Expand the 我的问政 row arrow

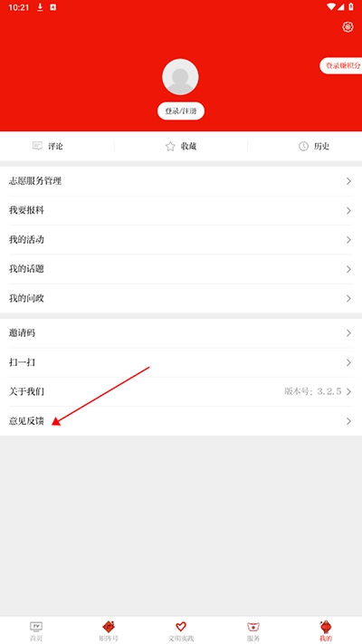point(348,299)
